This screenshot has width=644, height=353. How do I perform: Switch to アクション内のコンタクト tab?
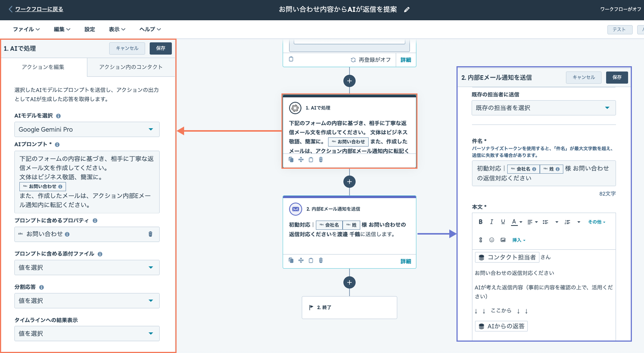point(131,67)
